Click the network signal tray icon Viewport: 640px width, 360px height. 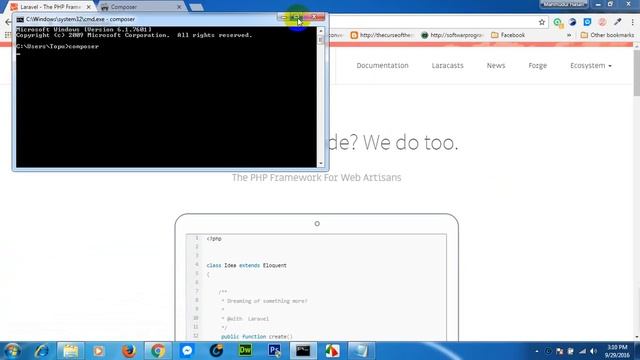[x=582, y=351]
